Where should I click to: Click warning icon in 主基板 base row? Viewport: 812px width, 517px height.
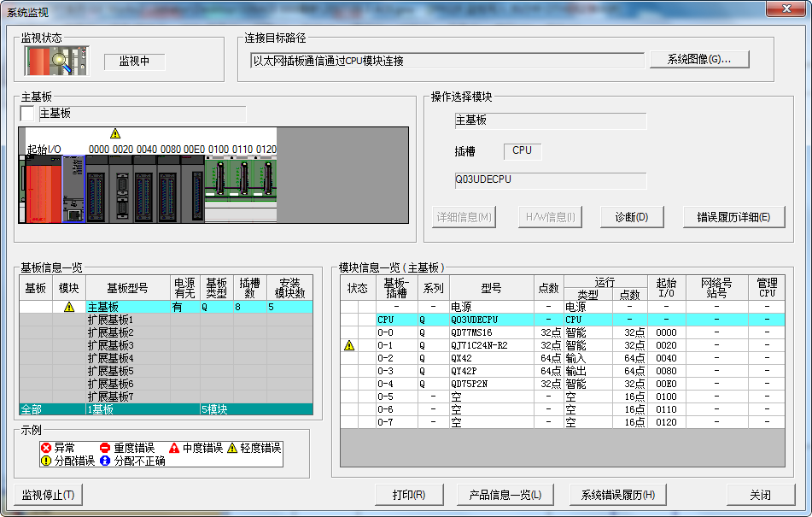[x=69, y=307]
